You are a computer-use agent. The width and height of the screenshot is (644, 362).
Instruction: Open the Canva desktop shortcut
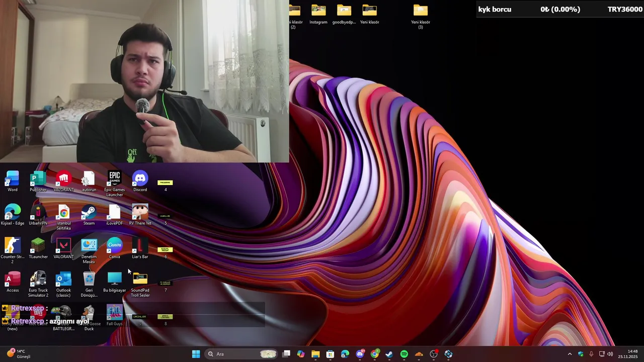click(x=115, y=248)
